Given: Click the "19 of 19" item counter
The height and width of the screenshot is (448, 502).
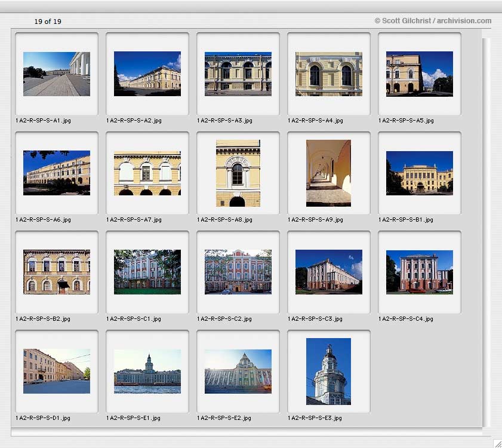Looking at the screenshot, I should [48, 22].
